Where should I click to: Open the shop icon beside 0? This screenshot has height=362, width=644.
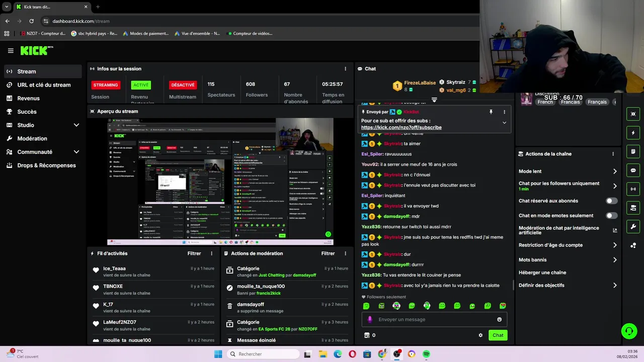click(x=367, y=335)
